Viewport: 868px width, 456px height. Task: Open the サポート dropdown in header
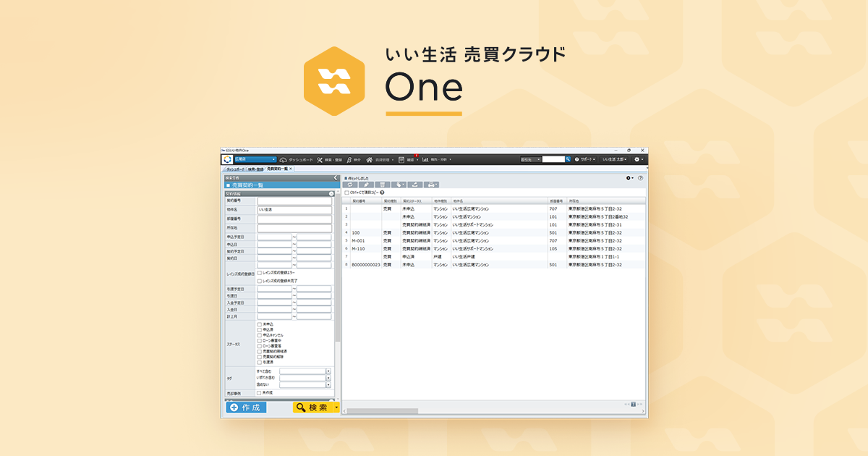coord(585,159)
